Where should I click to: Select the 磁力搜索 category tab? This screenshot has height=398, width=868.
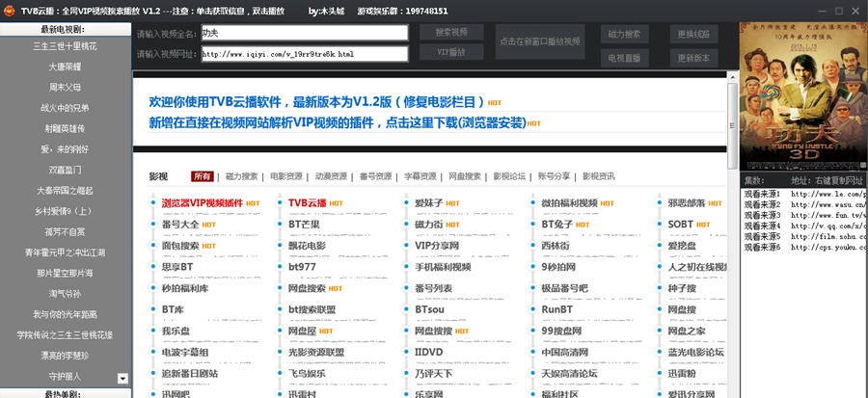coord(241,176)
